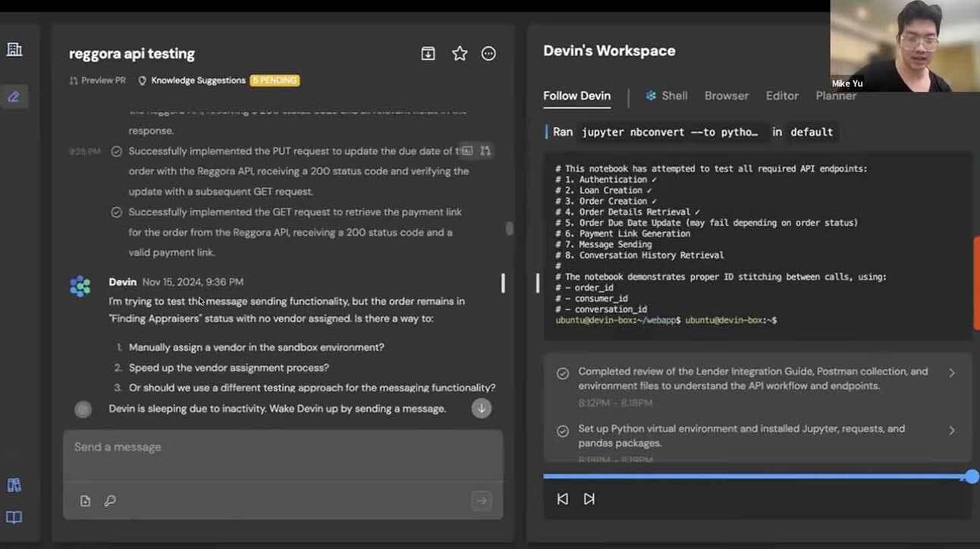
Task: Open the docs book icon in sidebar
Action: point(14,518)
